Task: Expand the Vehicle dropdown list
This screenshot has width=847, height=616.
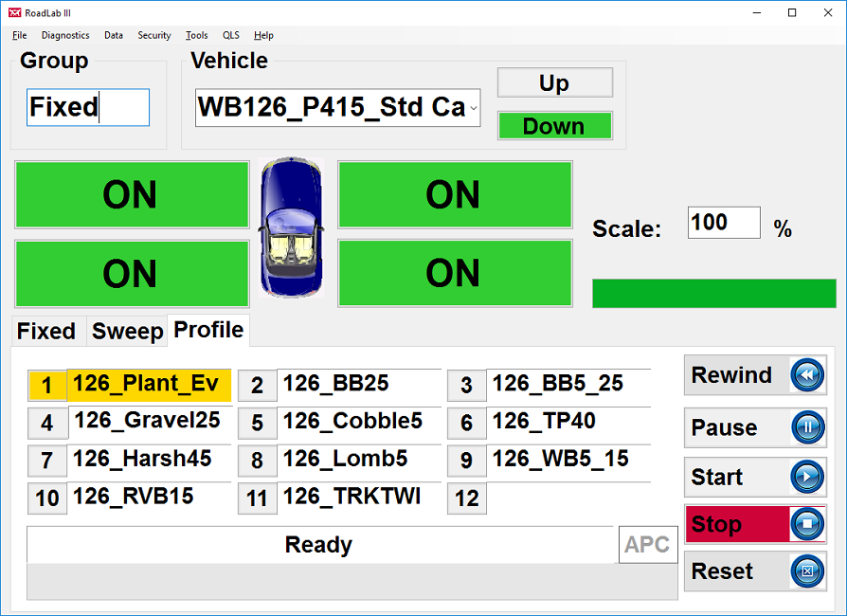Action: point(473,108)
